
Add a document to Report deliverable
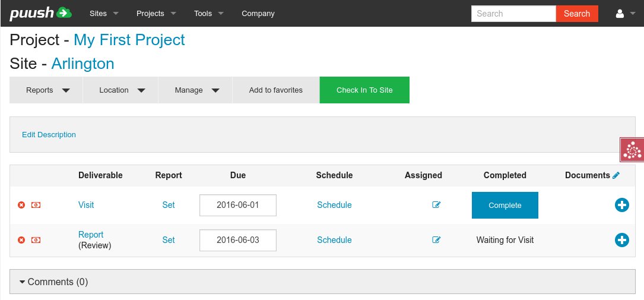pos(621,240)
